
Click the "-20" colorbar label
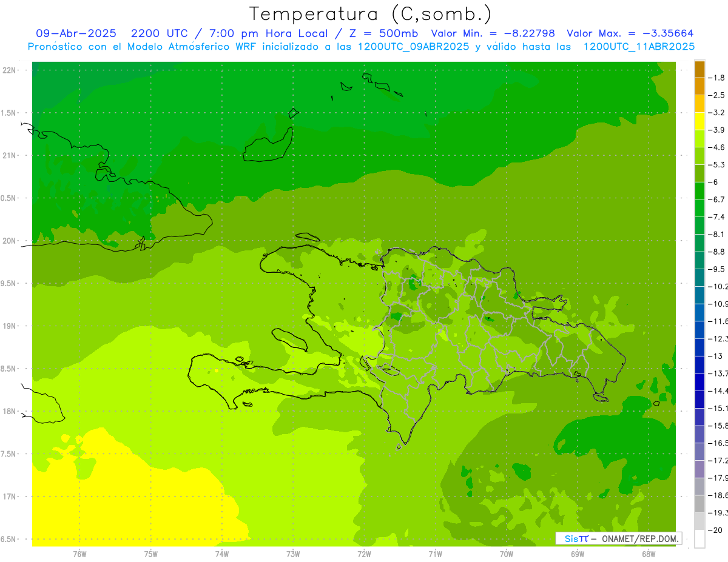point(715,530)
